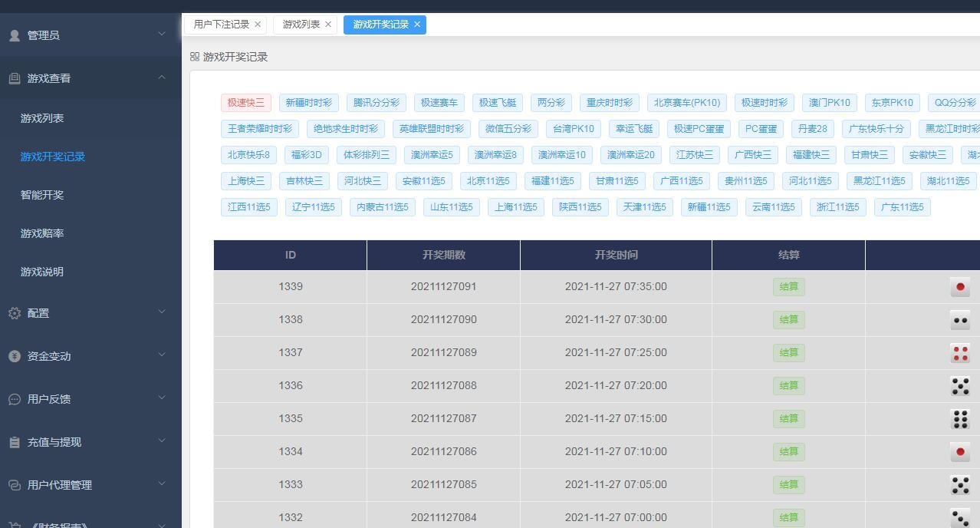Close the 游戏列表 tab
Image resolution: width=980 pixels, height=528 pixels.
[327, 24]
